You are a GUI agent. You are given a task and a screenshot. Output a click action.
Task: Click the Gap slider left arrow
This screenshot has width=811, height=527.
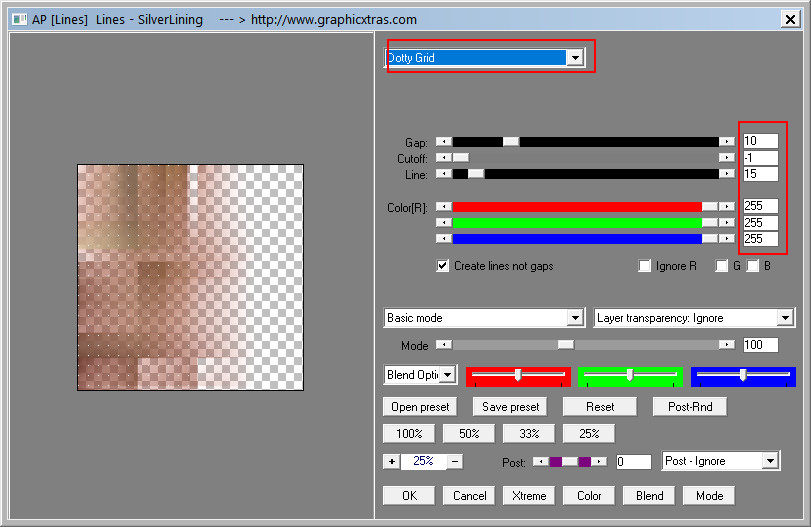(444, 141)
